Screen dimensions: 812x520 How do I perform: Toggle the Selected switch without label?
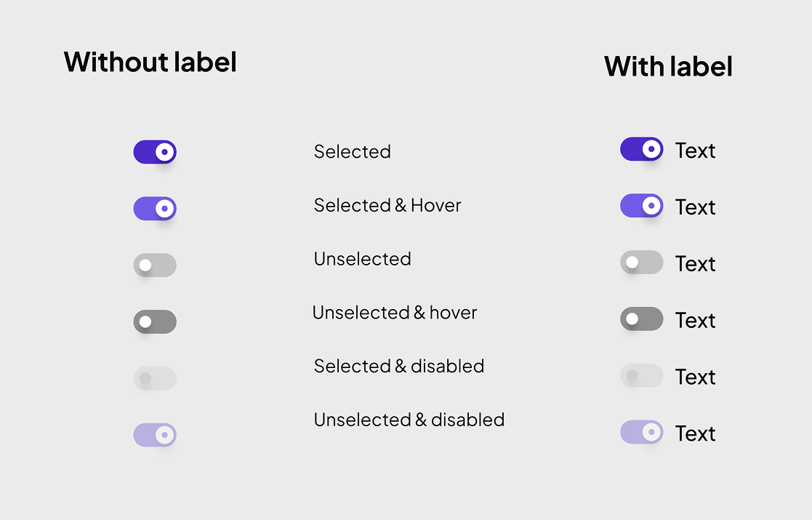(155, 152)
